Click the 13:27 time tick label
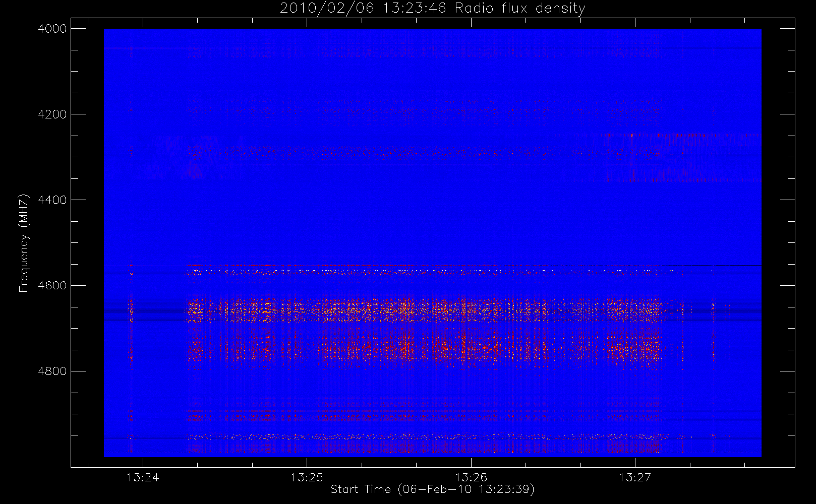Screen dimensions: 816x504 pyautogui.click(x=635, y=477)
